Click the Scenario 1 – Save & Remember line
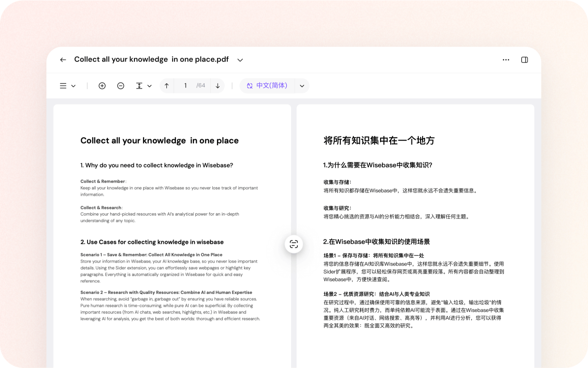The height and width of the screenshot is (368, 588). coord(151,255)
